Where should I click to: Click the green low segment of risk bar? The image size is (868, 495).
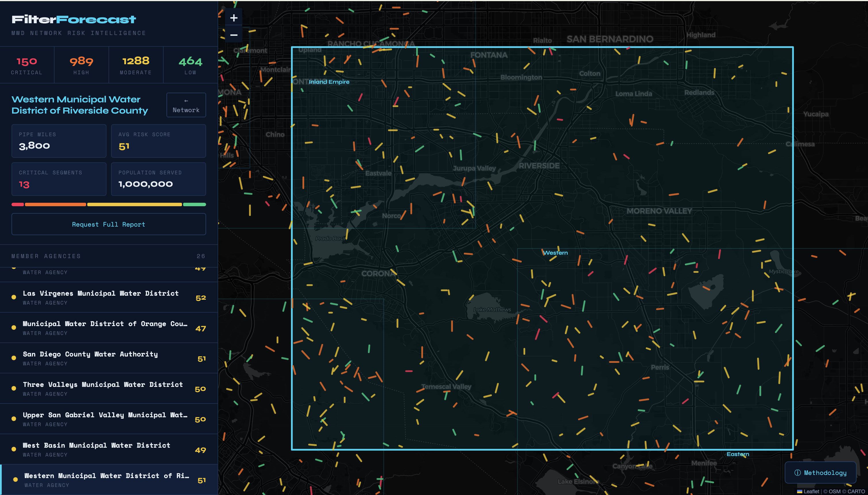coord(194,204)
